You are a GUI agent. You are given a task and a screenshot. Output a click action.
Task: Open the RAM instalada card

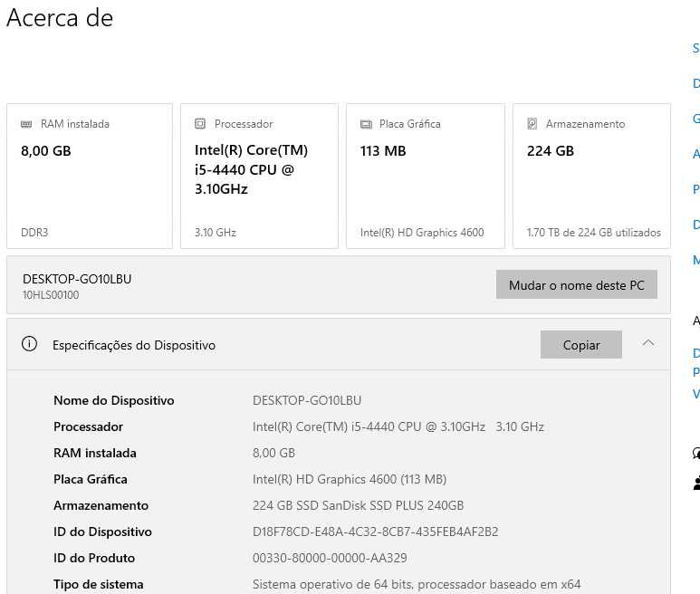90,176
